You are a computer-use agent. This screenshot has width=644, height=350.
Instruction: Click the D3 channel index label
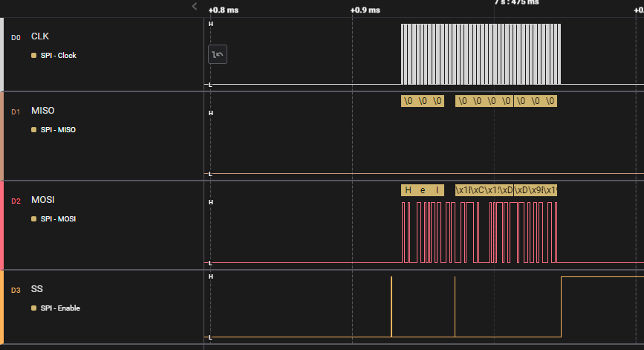16,290
